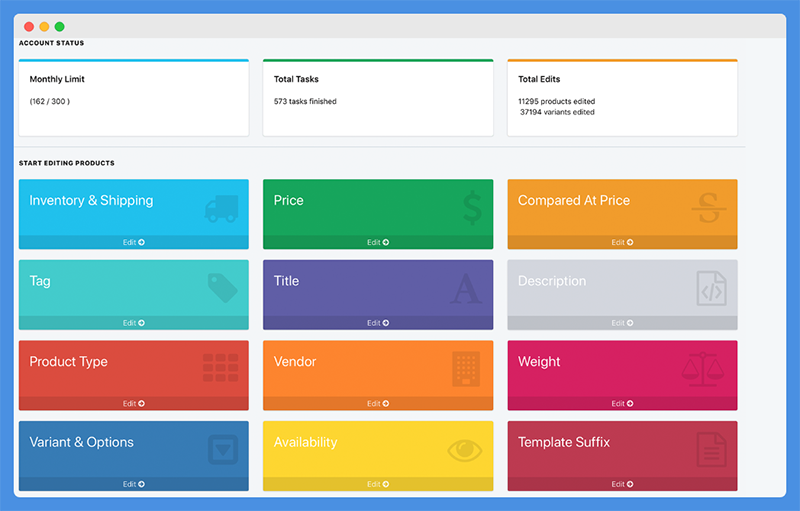Click the dropdown box icon on Variant & Options
The image size is (800, 511).
pos(223,449)
